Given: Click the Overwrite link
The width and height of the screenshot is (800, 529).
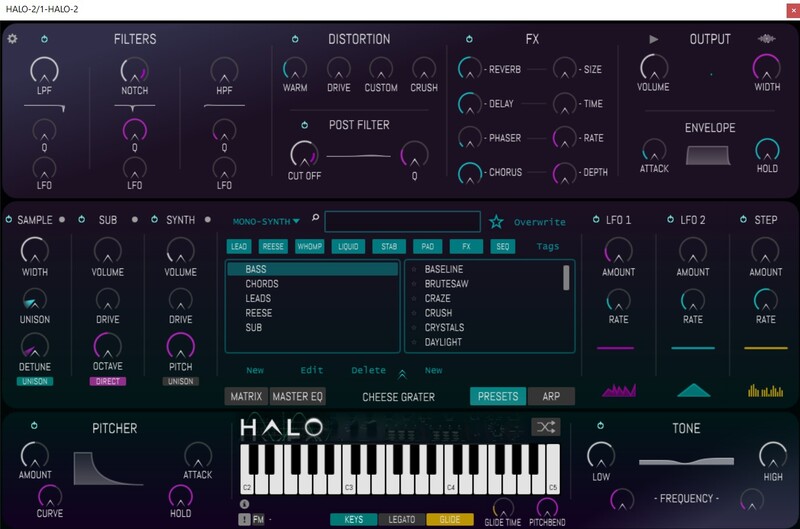Looking at the screenshot, I should 540,222.
